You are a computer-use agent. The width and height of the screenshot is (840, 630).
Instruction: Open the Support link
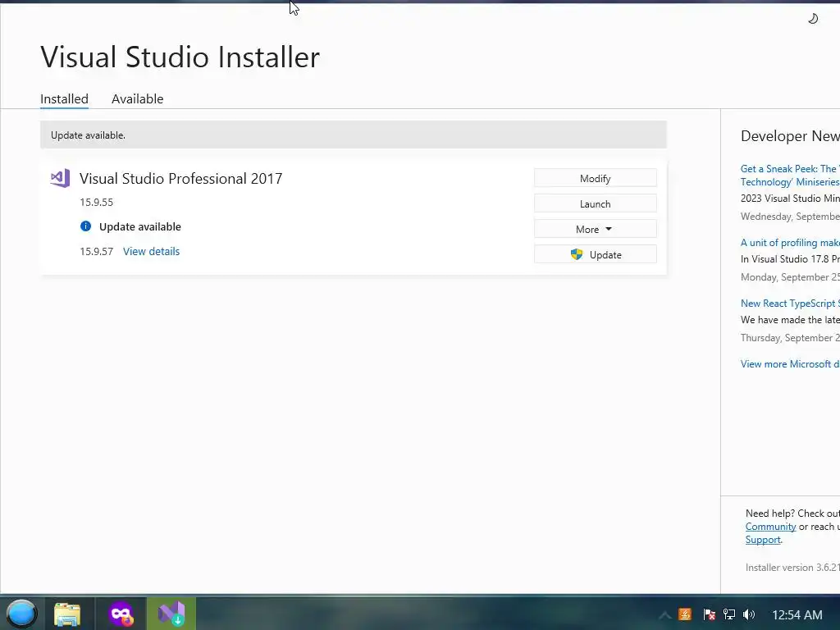pyautogui.click(x=763, y=540)
